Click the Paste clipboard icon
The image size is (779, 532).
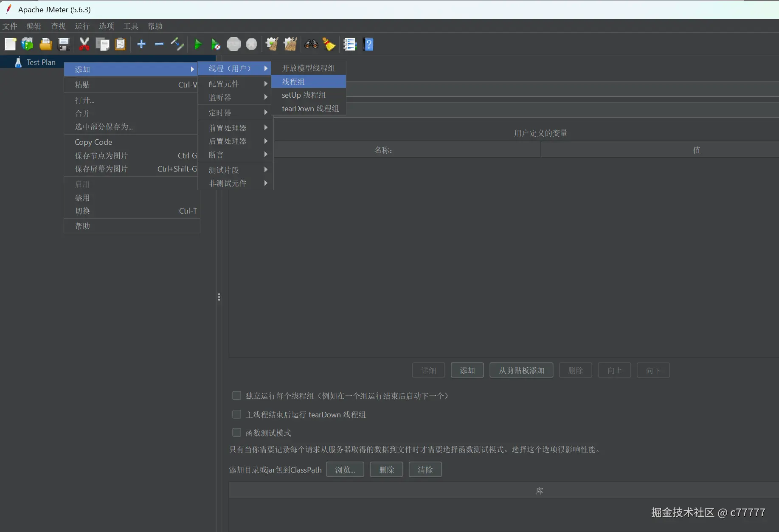coord(121,44)
